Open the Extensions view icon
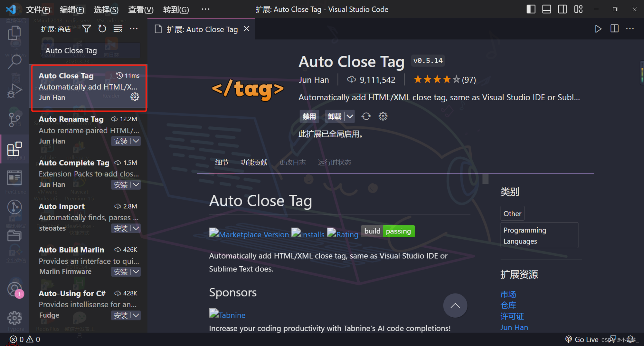This screenshot has height=346, width=644. click(14, 149)
